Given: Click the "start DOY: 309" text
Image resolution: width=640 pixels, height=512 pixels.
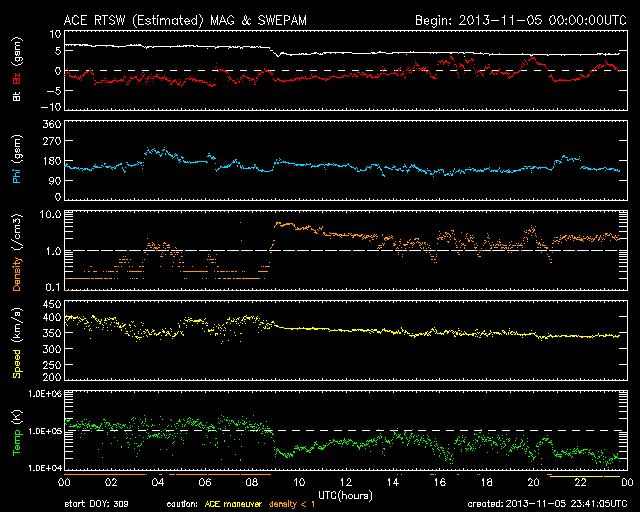Looking at the screenshot, I should 98,504.
